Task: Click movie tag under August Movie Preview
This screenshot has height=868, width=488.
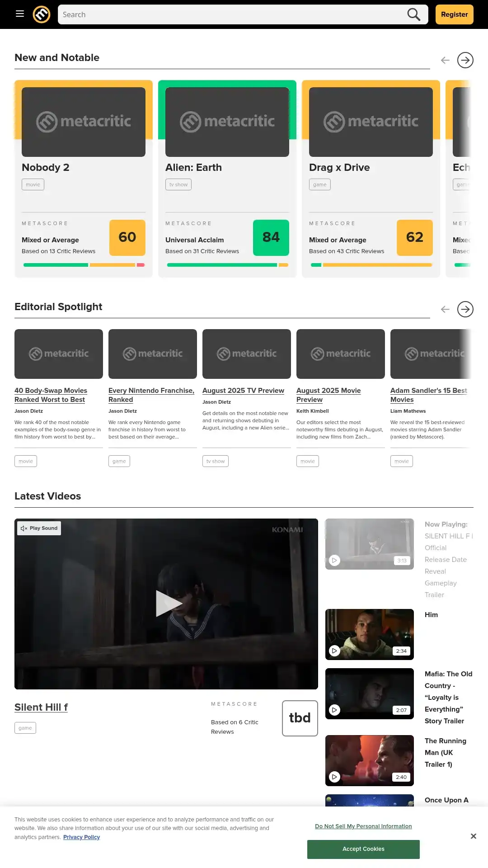Action: [308, 461]
